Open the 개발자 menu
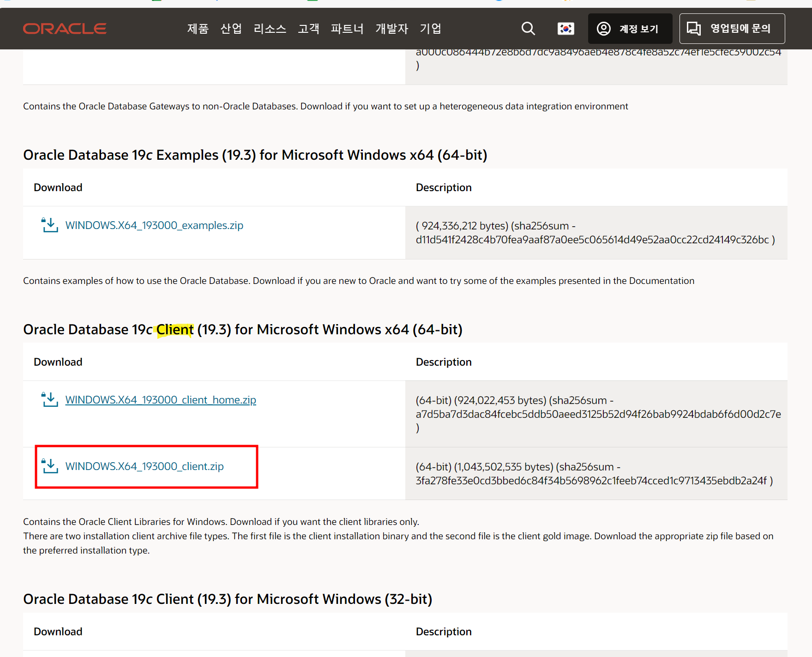This screenshot has width=812, height=657. point(392,29)
